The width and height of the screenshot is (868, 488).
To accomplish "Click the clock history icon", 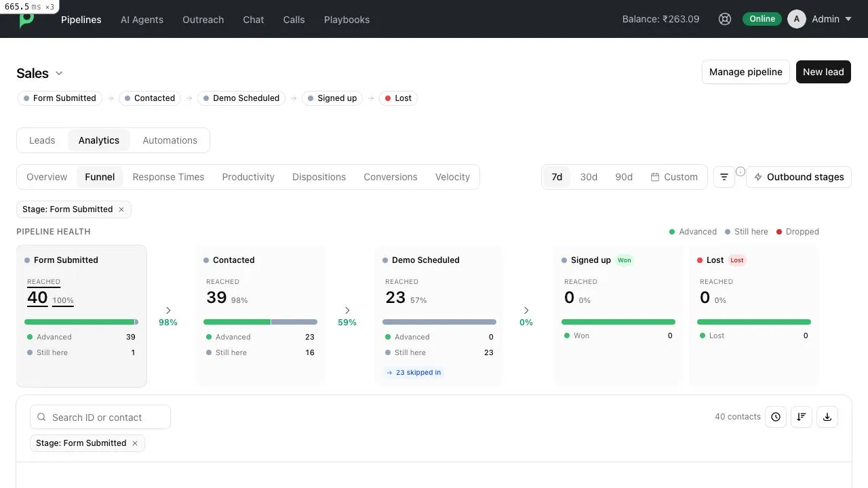I will click(x=776, y=417).
